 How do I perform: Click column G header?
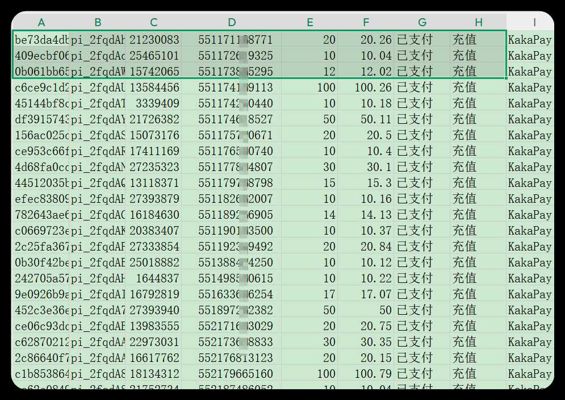(x=422, y=22)
